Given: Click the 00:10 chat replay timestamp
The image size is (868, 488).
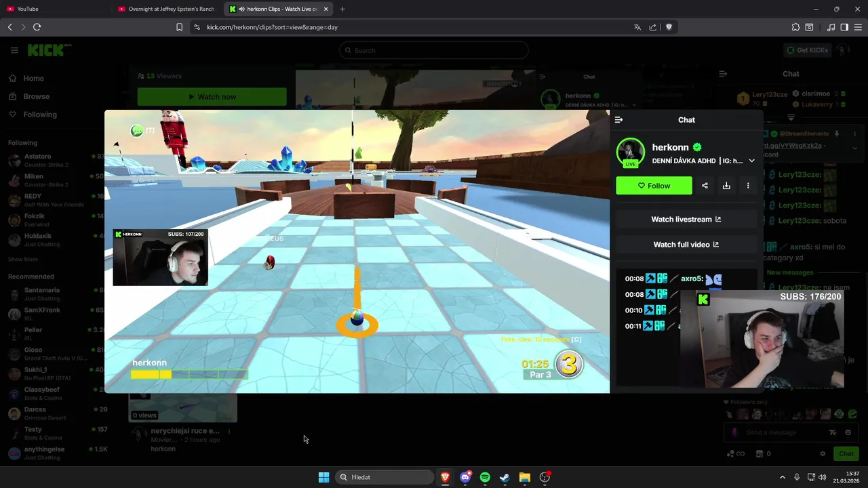Looking at the screenshot, I should click(x=633, y=310).
